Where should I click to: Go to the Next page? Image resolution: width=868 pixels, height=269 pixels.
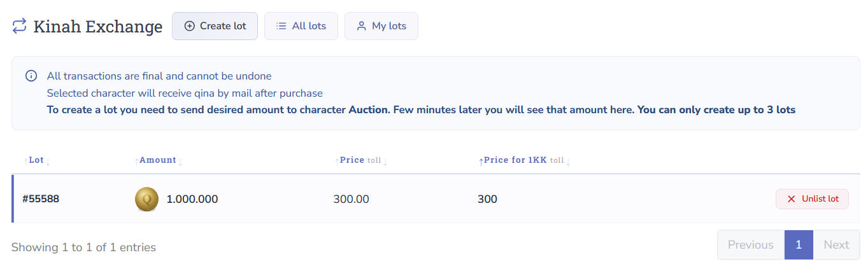(x=836, y=245)
